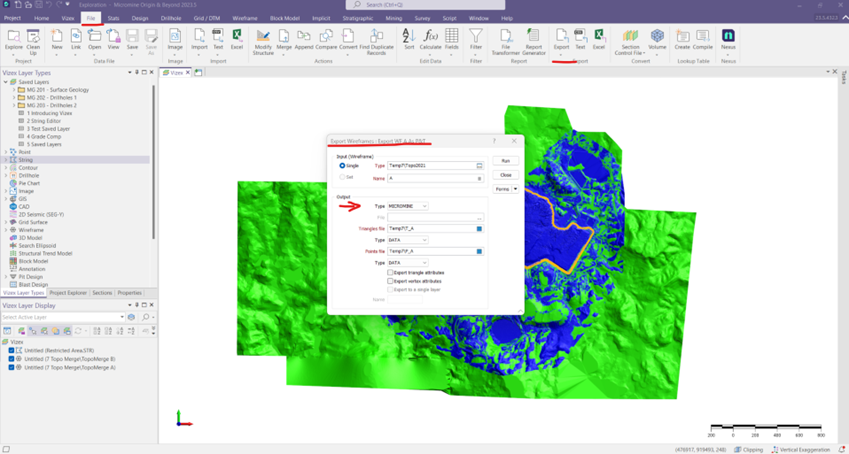Click the Find Duplicate Records icon

point(376,37)
